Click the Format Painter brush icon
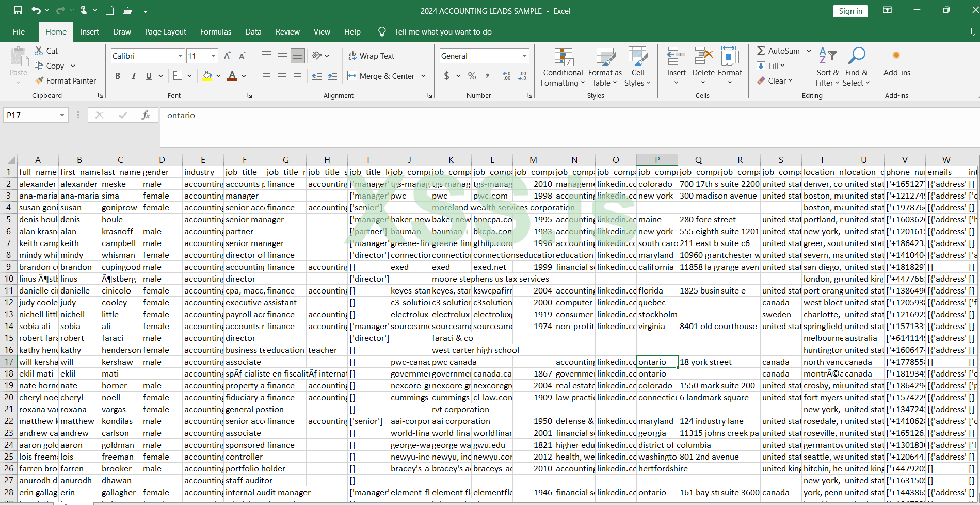 [39, 81]
